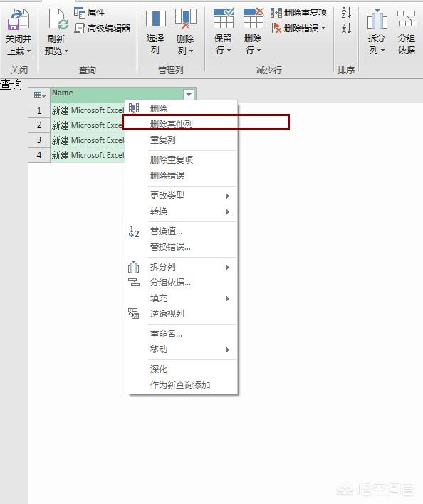Choose 替换值... in the context menu
Image resolution: width=423 pixels, height=504 pixels.
coord(182,231)
